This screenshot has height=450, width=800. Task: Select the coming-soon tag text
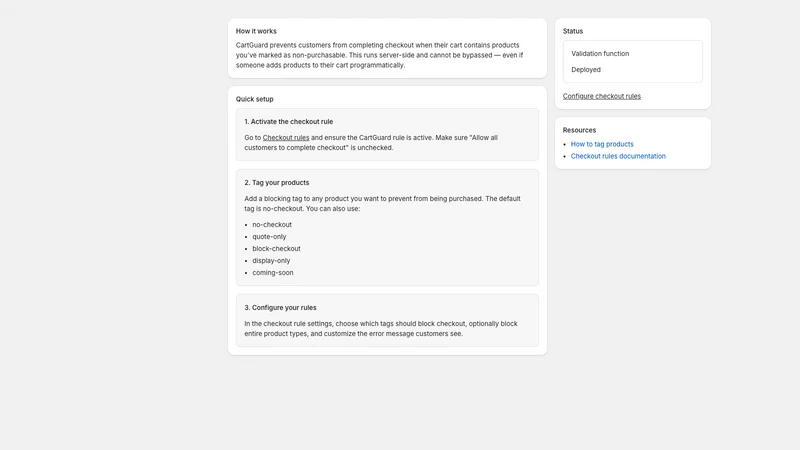click(272, 272)
